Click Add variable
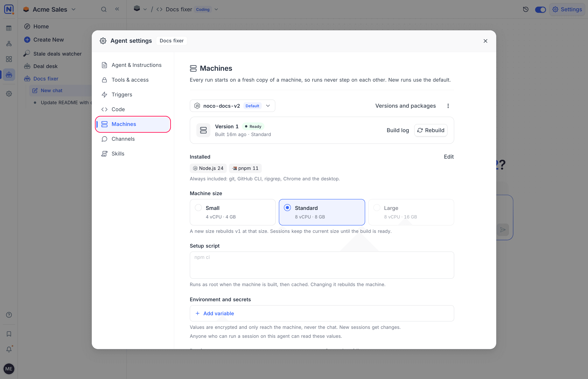 [x=214, y=313]
